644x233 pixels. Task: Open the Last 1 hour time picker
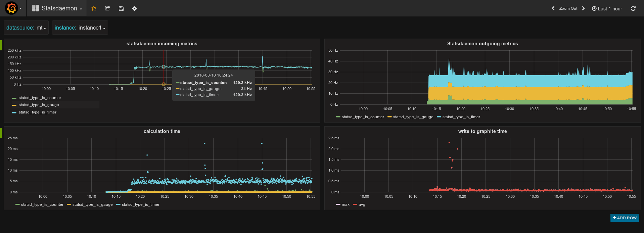(607, 8)
